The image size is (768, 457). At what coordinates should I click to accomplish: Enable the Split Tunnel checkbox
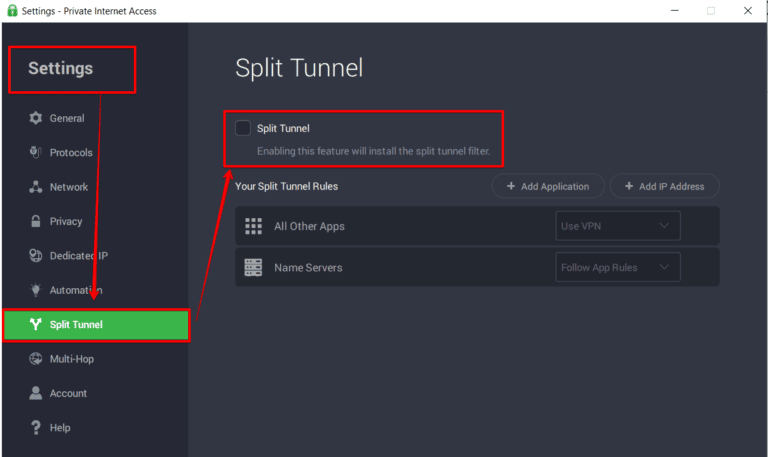click(243, 128)
